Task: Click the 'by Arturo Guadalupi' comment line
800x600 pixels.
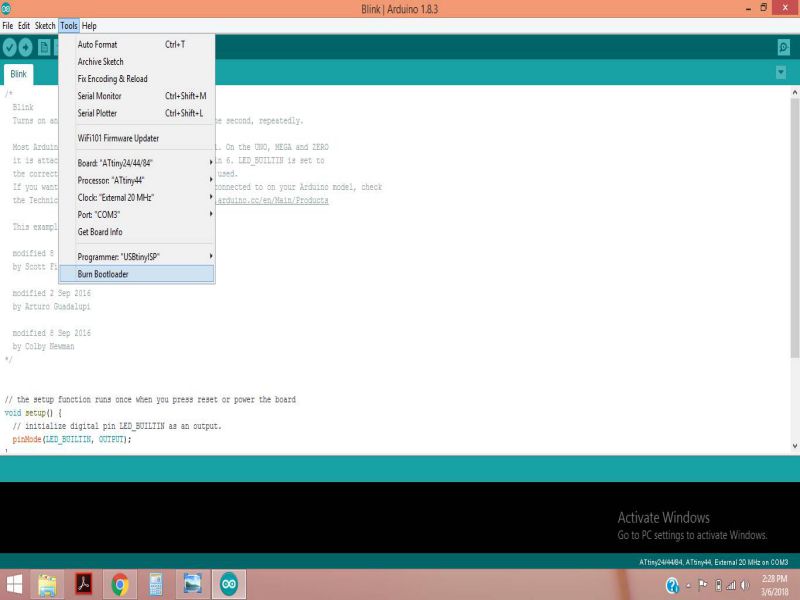Action: (x=52, y=306)
